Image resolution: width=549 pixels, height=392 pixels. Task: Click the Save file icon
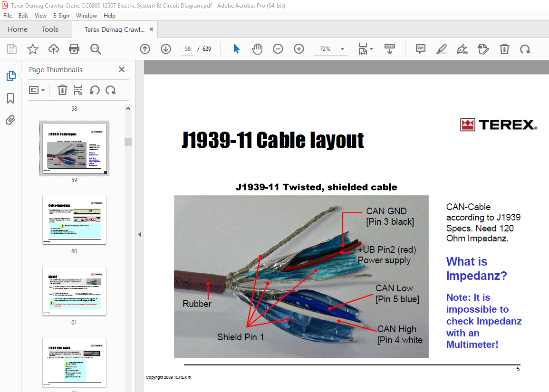pyautogui.click(x=12, y=49)
